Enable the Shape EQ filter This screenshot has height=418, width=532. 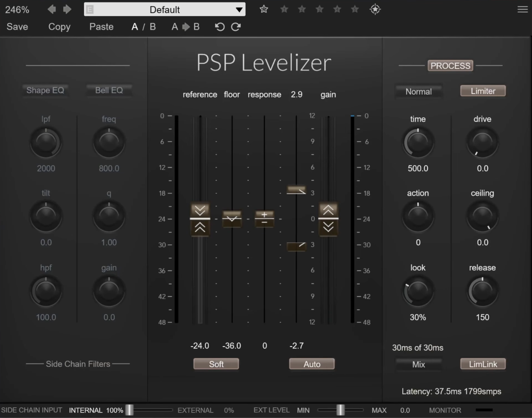point(45,90)
